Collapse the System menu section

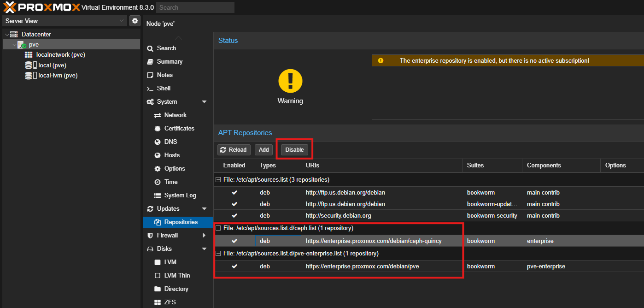[x=205, y=102]
